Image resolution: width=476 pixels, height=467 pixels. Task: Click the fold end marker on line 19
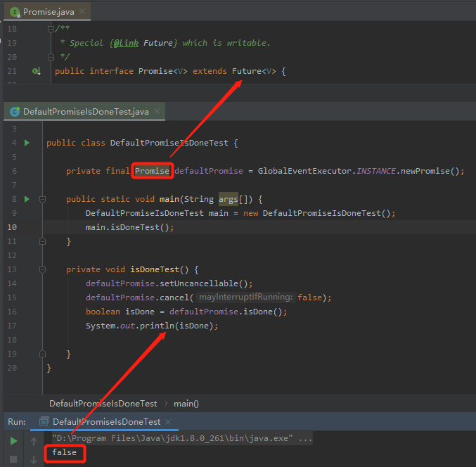pos(42,354)
